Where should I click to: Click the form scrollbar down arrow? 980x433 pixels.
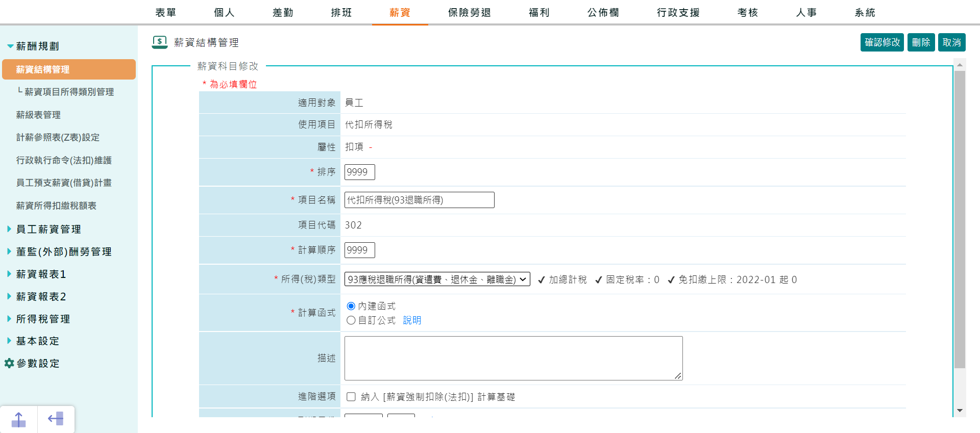tap(960, 411)
